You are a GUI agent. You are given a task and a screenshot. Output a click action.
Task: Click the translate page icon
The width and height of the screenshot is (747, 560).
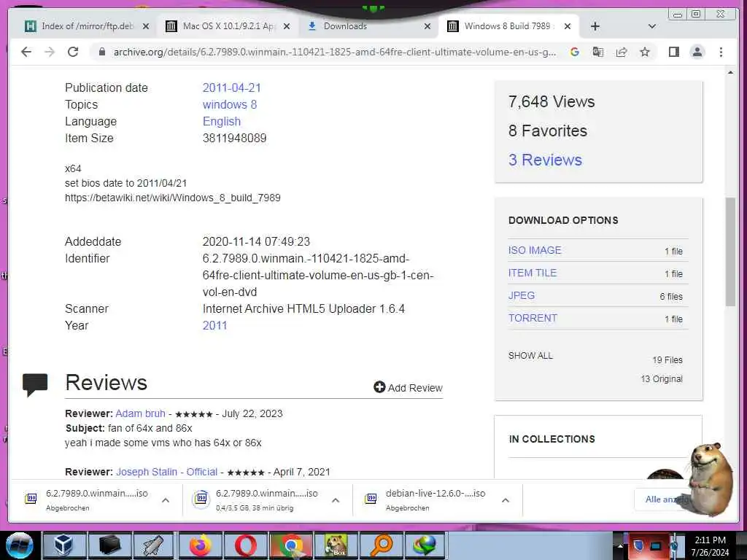click(598, 52)
